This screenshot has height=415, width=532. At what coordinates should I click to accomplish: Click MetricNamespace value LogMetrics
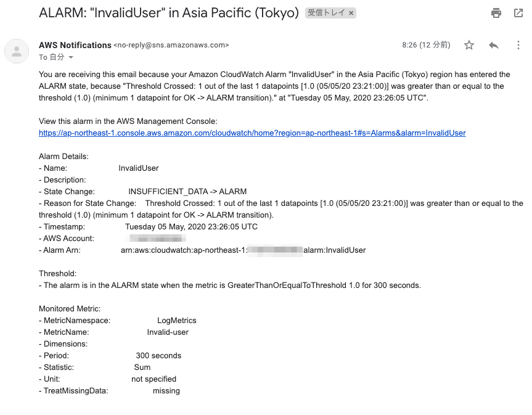(177, 321)
